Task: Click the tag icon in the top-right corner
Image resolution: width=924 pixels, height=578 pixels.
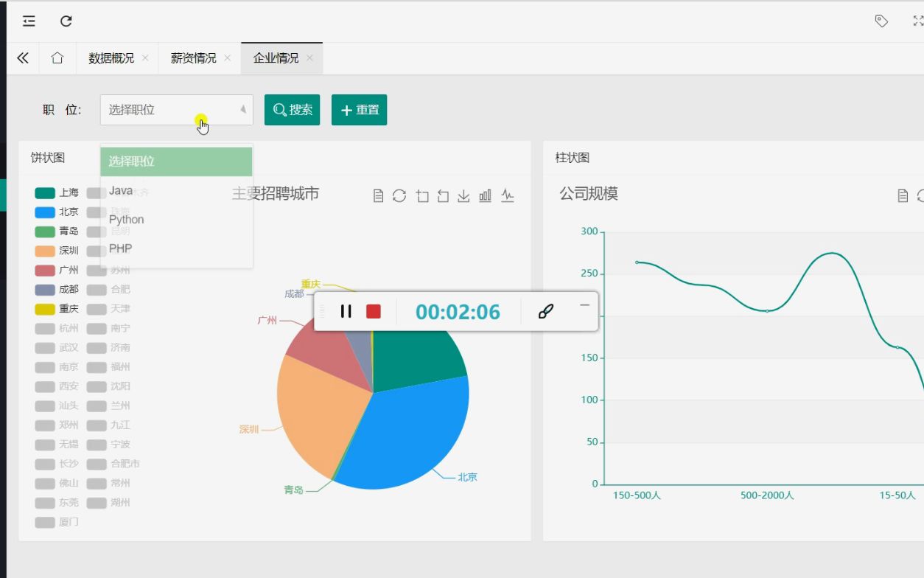Action: click(x=881, y=21)
